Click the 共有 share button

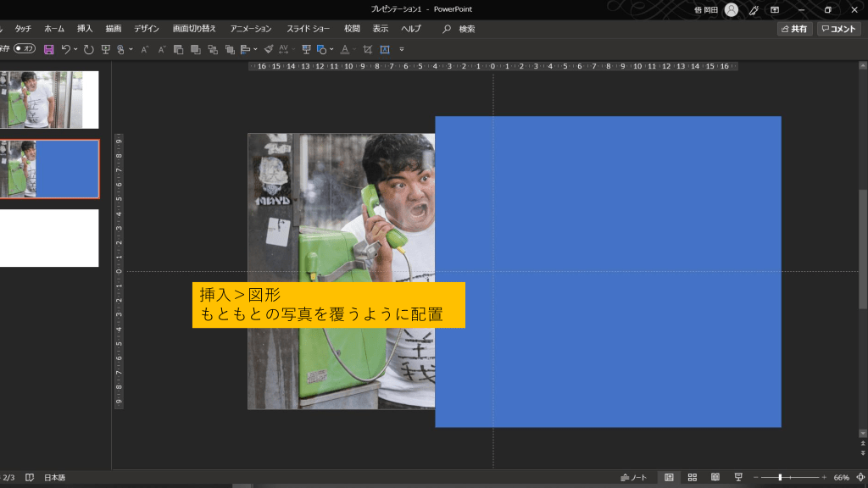795,29
